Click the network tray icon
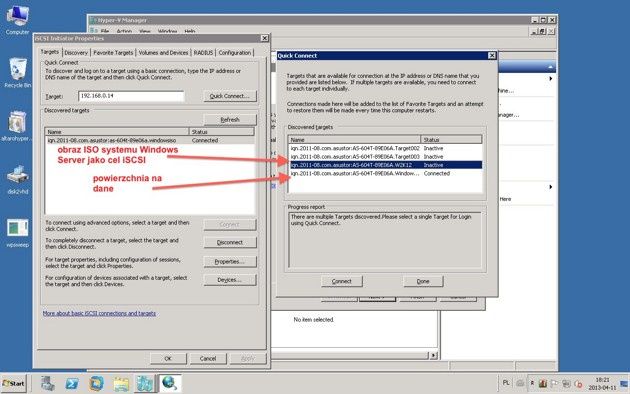The image size is (630, 394). click(567, 384)
